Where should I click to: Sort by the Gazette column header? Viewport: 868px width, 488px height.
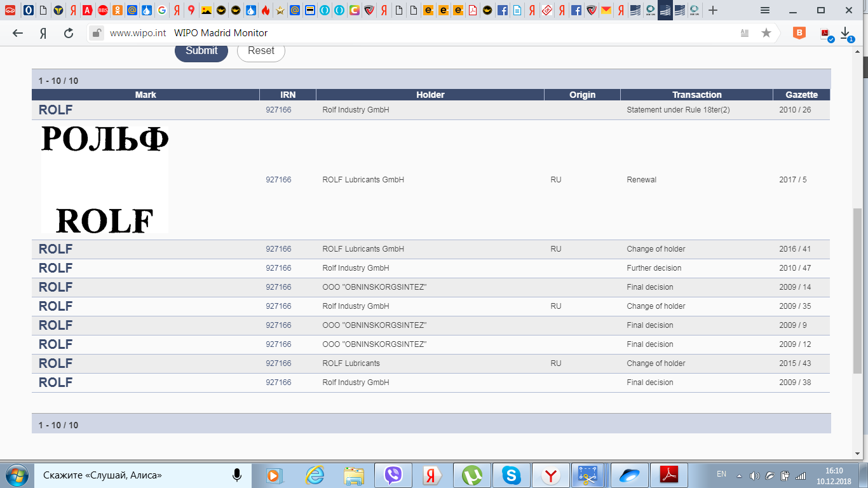point(801,95)
